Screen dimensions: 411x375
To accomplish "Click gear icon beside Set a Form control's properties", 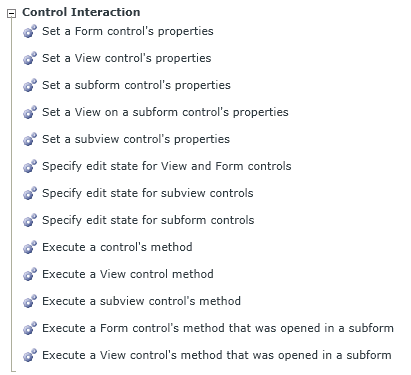I will click(30, 31).
